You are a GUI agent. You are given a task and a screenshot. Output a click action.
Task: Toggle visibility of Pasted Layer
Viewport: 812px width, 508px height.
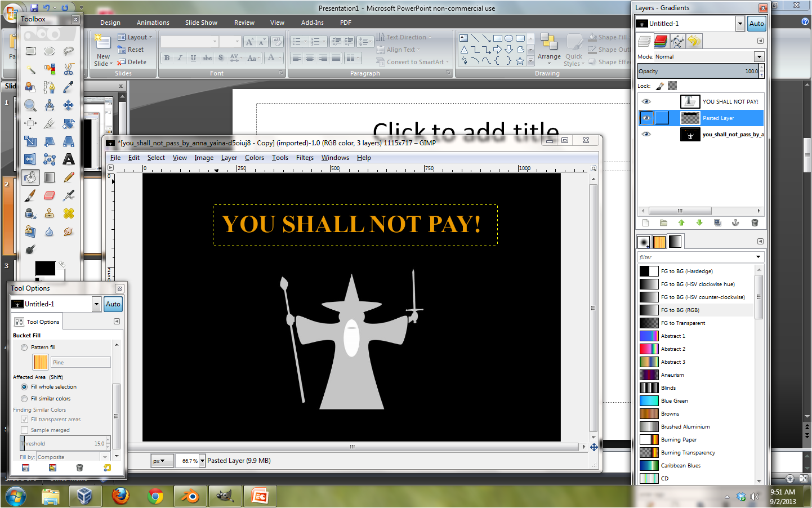pyautogui.click(x=646, y=118)
